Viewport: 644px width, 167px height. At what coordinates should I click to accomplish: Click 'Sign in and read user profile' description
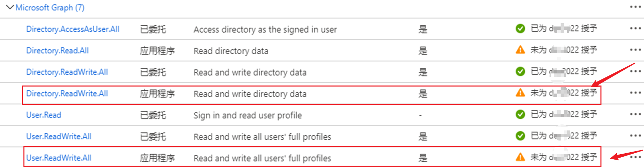(247, 115)
